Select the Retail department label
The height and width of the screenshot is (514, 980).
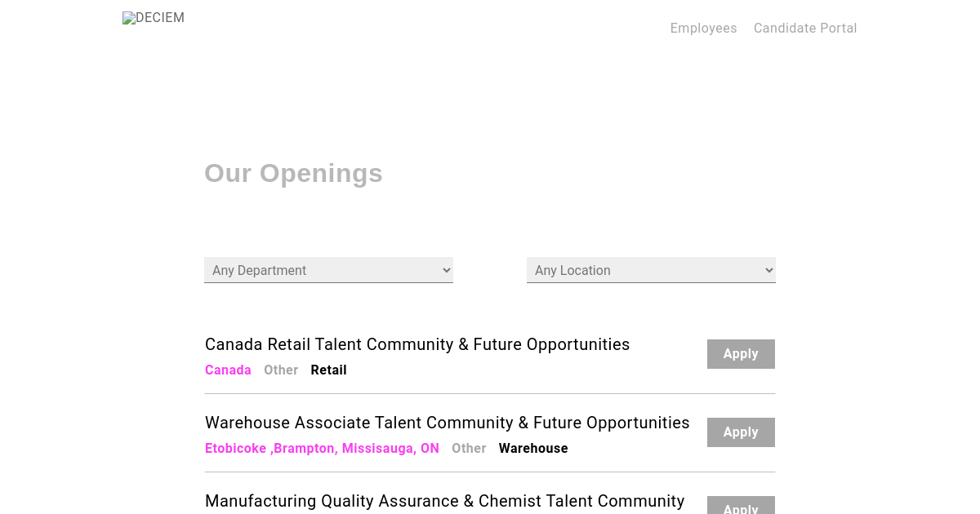click(328, 370)
